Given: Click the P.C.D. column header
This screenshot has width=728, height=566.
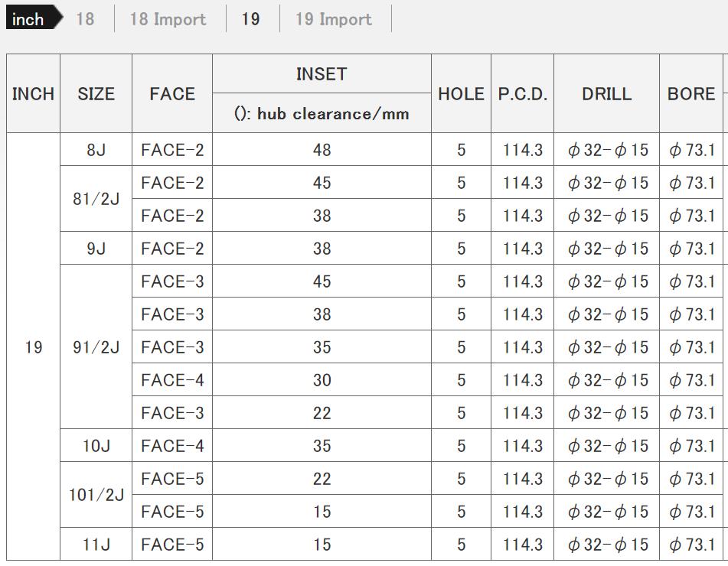Looking at the screenshot, I should coord(523,94).
